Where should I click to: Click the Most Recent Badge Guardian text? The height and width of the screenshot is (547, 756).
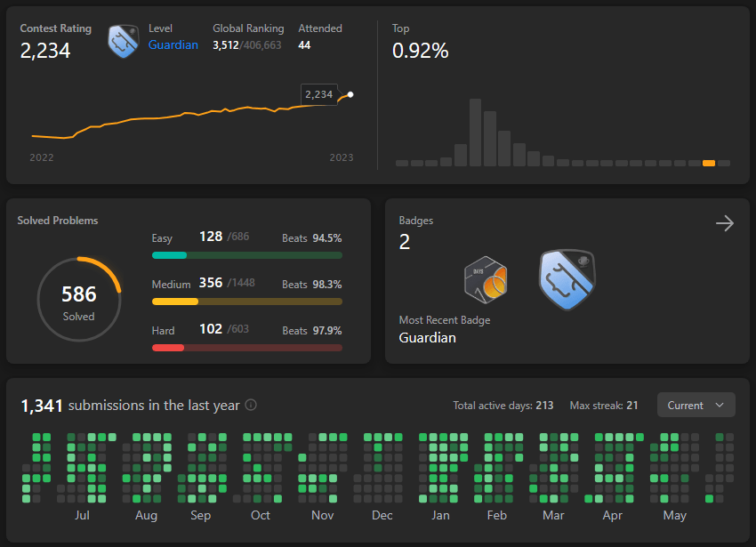pos(427,338)
